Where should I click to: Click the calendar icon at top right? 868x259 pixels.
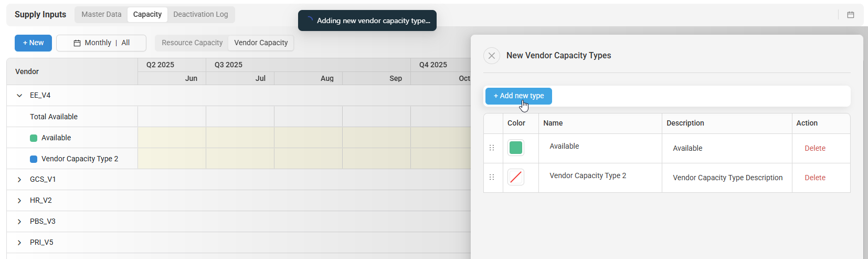click(851, 15)
